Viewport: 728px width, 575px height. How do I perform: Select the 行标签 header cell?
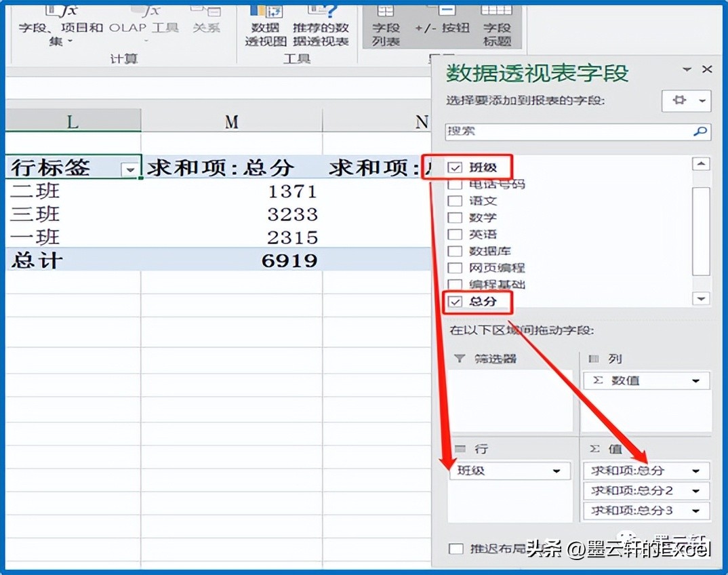coord(73,167)
